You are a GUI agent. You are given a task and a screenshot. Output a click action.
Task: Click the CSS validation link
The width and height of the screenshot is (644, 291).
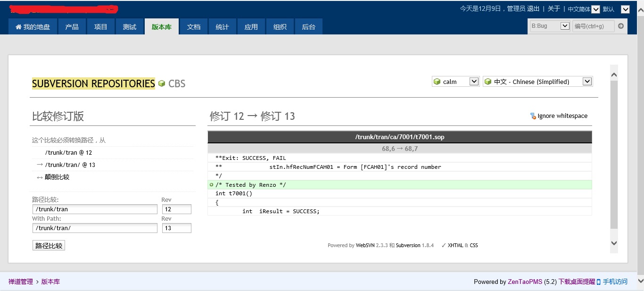tap(474, 245)
